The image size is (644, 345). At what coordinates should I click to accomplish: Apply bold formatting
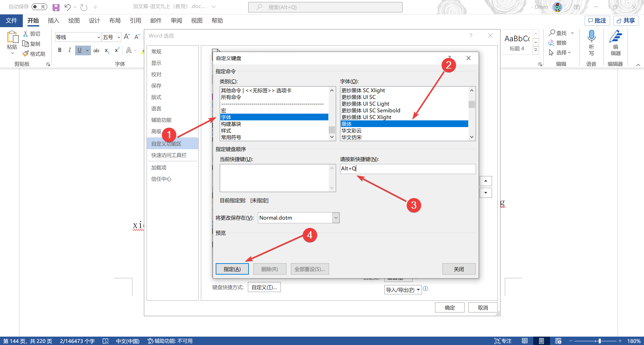tap(60, 50)
